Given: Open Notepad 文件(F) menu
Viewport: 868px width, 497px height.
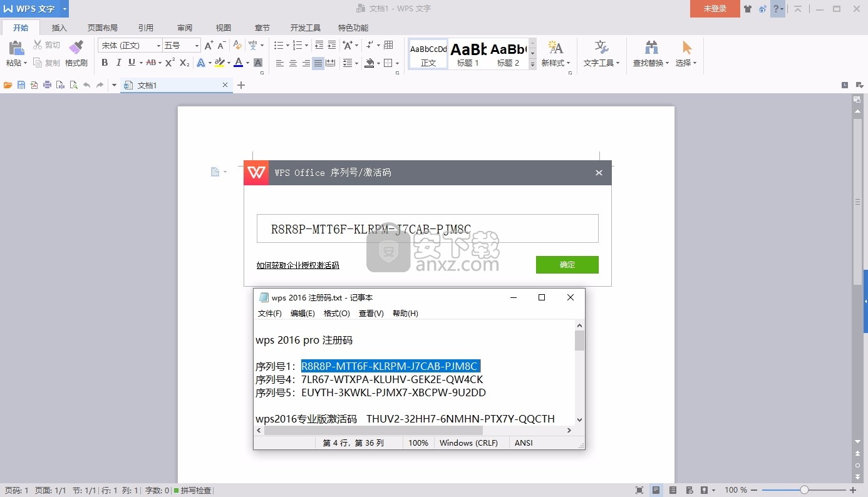Looking at the screenshot, I should point(270,313).
